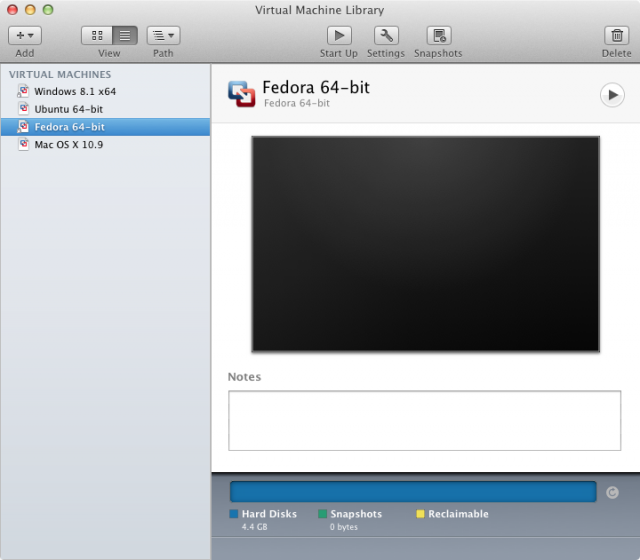
Task: Click the blue disk usage bar
Action: 413,492
